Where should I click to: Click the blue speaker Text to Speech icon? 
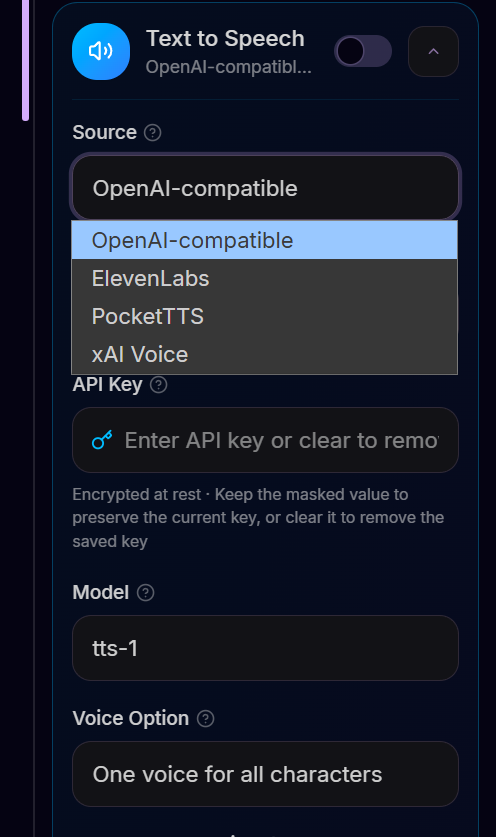(101, 51)
